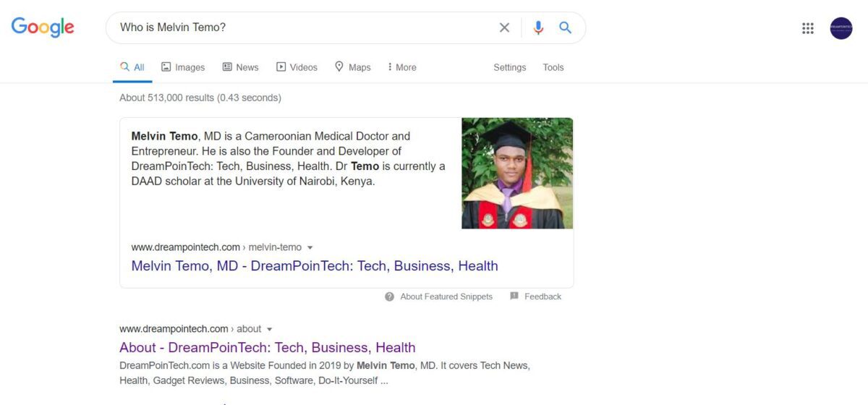The width and height of the screenshot is (868, 405).
Task: Click the About 513,000 results text
Action: click(200, 98)
